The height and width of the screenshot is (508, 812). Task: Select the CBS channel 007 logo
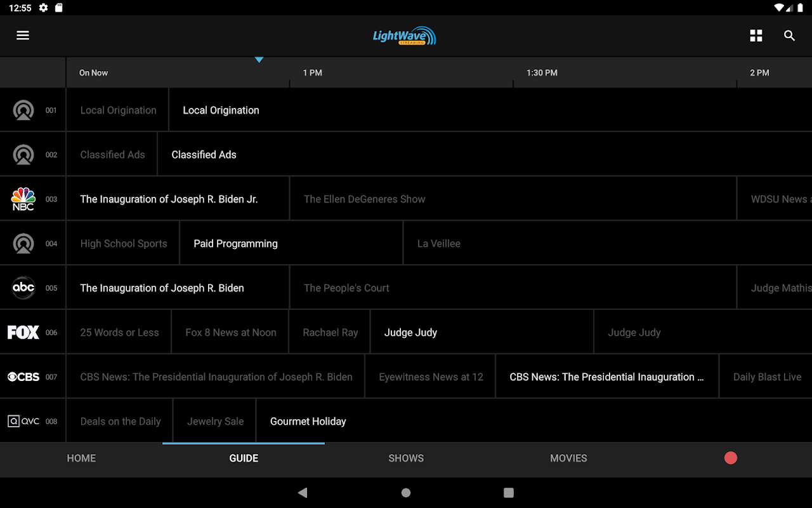pyautogui.click(x=23, y=377)
